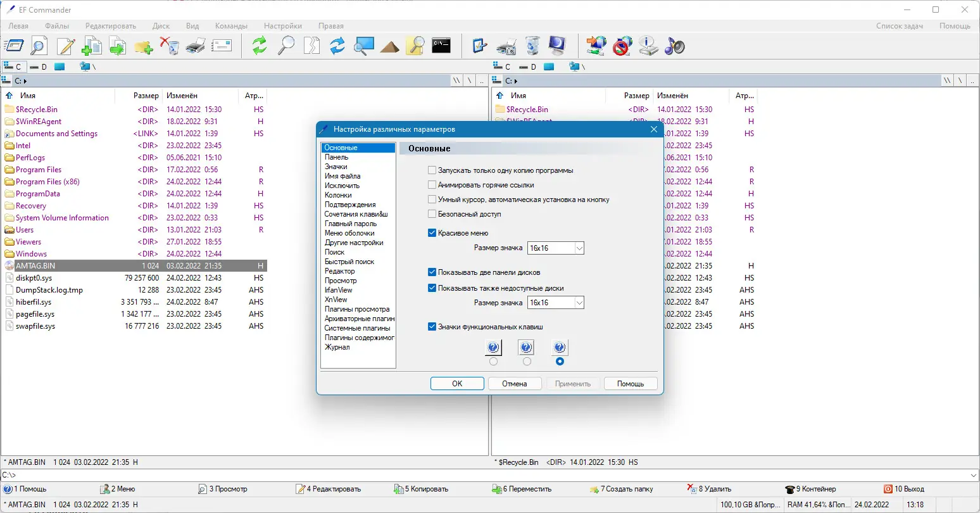Viewport: 980px width, 513px height.
Task: Open the 'Список задач' menu
Action: pos(900,26)
